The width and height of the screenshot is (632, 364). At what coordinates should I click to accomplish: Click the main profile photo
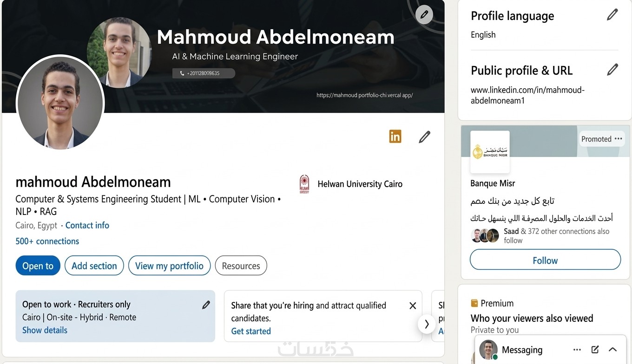pyautogui.click(x=60, y=103)
